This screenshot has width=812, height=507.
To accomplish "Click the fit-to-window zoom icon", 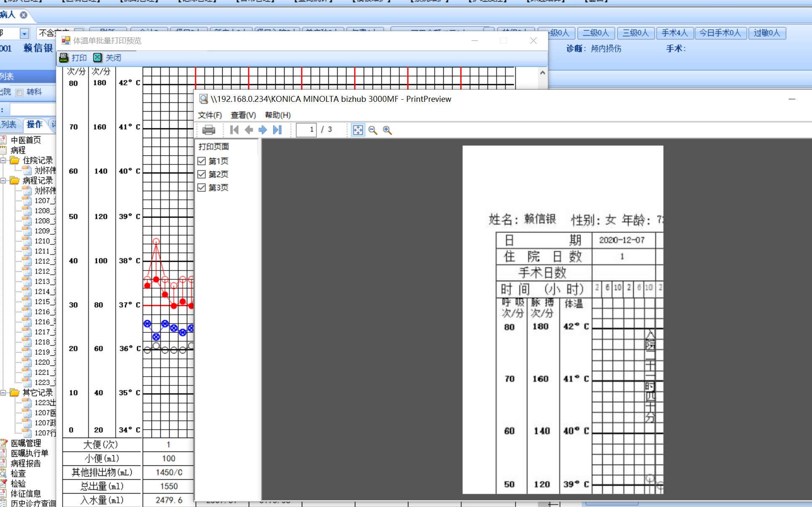I will [x=358, y=130].
